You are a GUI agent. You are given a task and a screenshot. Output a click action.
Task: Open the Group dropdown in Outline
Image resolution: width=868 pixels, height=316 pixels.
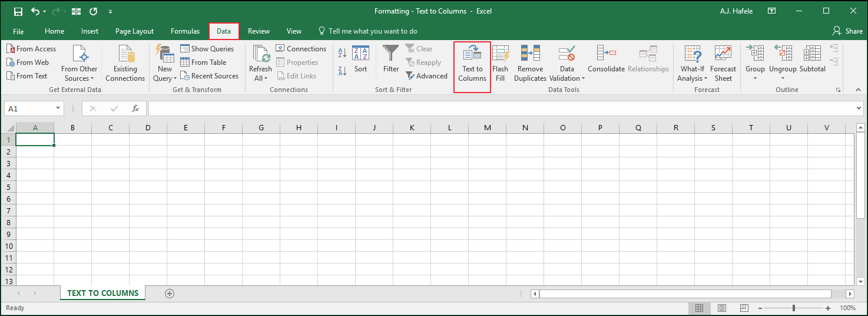tap(755, 64)
